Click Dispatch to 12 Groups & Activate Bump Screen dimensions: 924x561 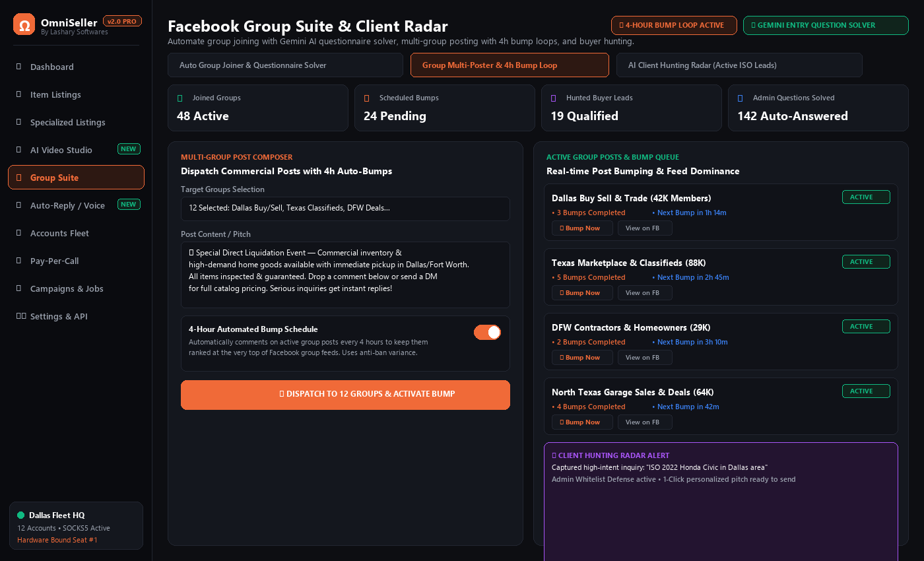345,395
